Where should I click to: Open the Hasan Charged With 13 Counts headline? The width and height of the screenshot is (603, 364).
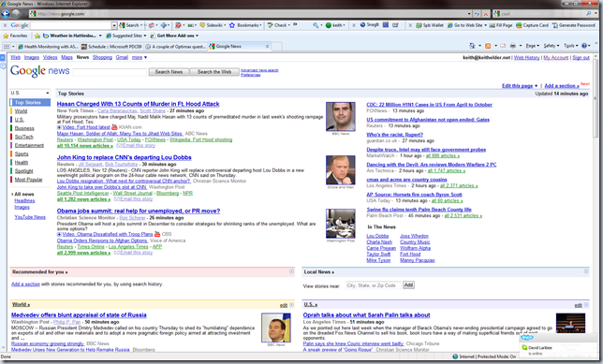click(x=138, y=104)
